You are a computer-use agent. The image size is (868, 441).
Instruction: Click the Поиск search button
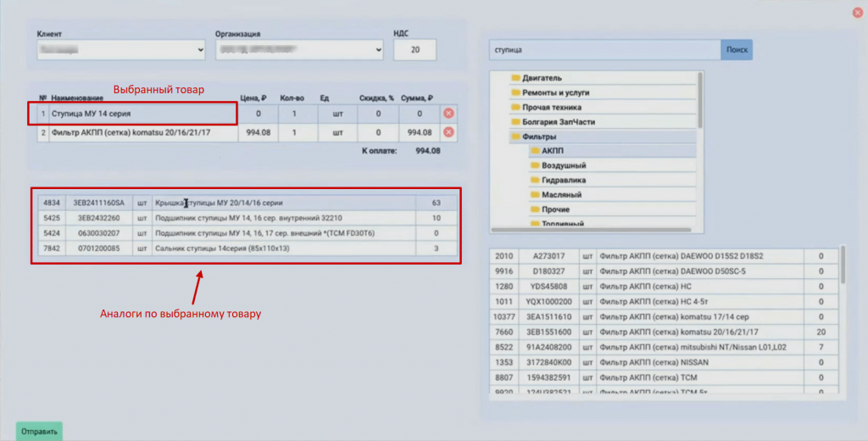pos(737,50)
